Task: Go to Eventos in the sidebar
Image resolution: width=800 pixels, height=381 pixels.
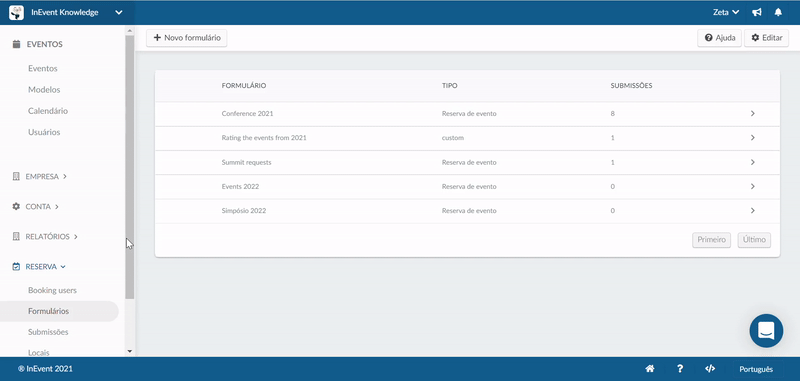Action: coord(43,68)
